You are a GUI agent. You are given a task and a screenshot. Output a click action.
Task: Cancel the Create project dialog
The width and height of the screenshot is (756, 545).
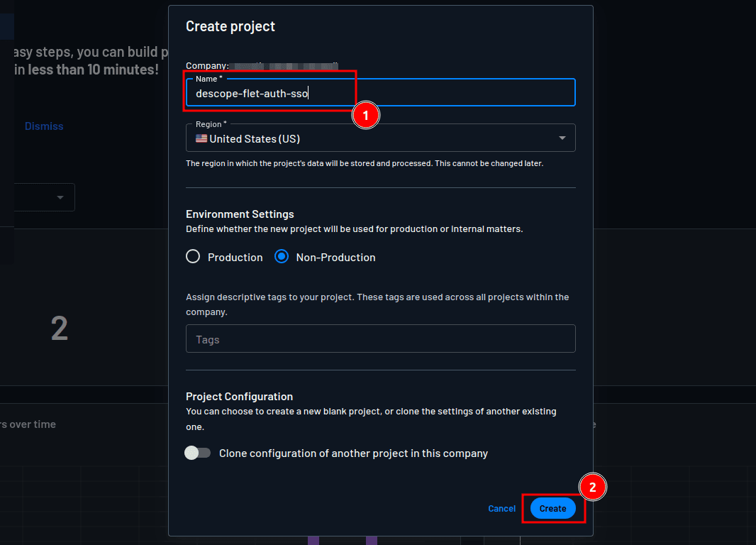click(501, 508)
